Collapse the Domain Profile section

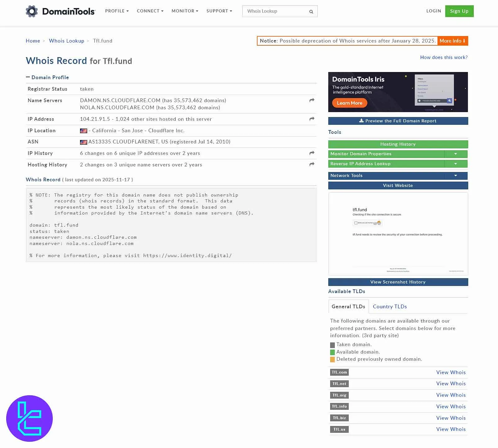pos(28,77)
